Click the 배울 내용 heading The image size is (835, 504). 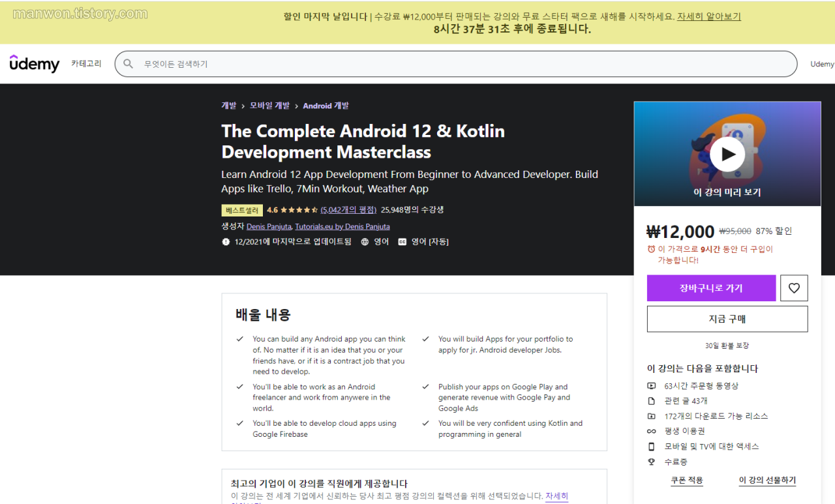pos(263,315)
